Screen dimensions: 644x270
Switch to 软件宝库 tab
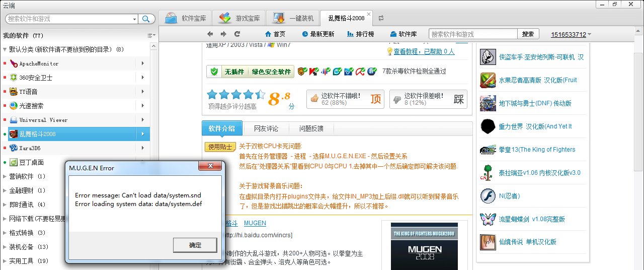coord(186,18)
